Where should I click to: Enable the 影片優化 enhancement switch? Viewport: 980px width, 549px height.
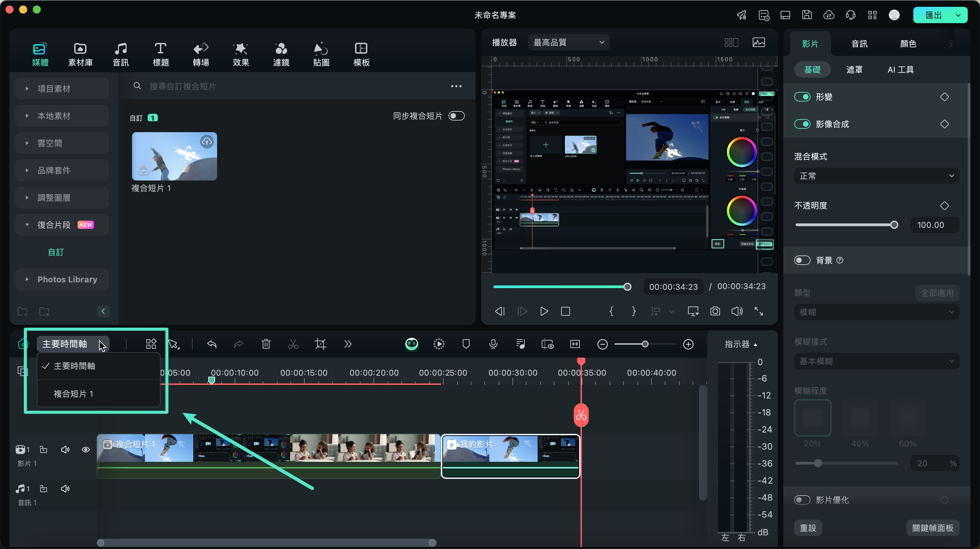[802, 500]
